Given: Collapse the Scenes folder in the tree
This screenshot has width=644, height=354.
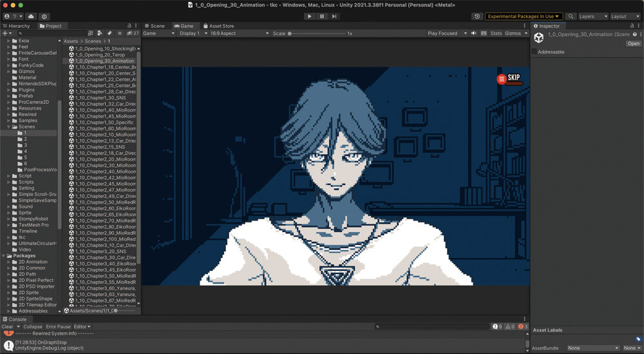Looking at the screenshot, I should pos(8,126).
